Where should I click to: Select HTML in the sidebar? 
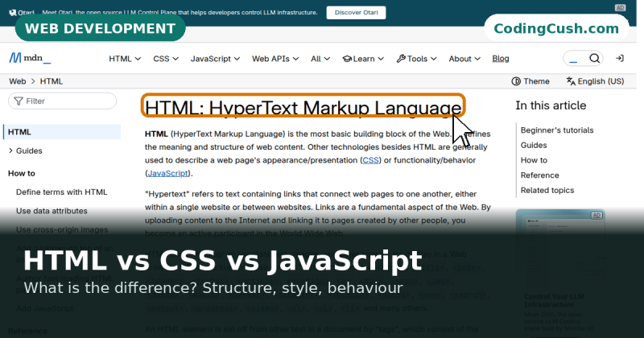pos(62,132)
